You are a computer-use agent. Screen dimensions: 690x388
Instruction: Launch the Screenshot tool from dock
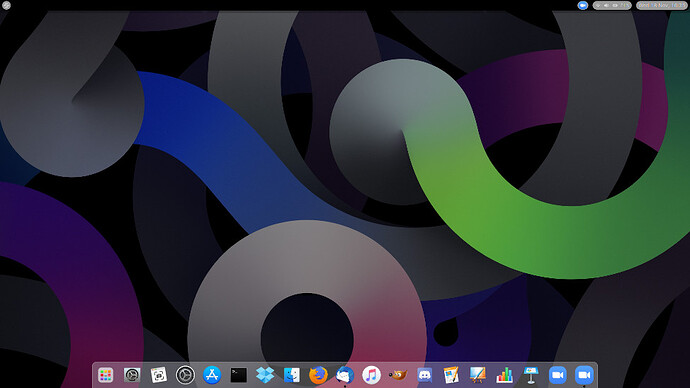[x=158, y=375]
